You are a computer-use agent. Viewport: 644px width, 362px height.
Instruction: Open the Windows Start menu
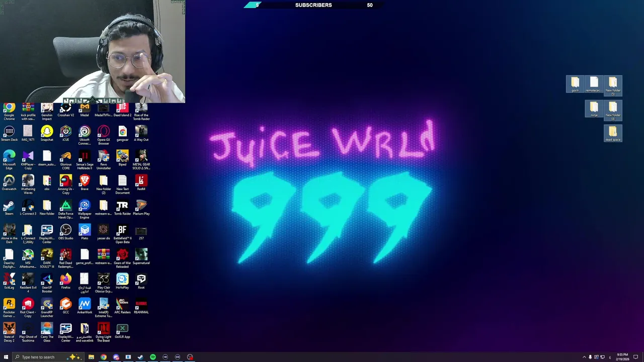pos(6,357)
